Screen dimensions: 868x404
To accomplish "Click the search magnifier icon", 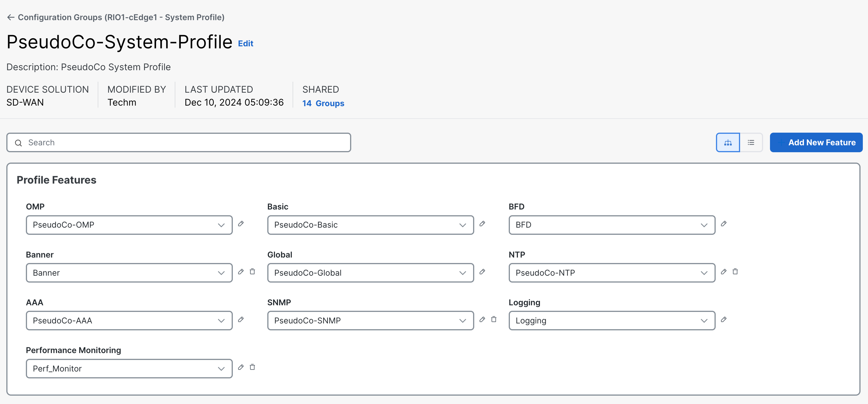I will [x=18, y=143].
